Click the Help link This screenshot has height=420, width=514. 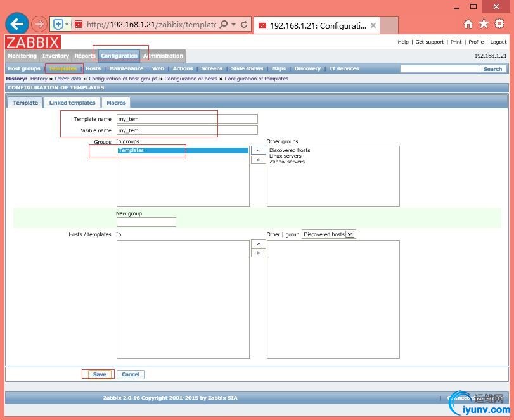pos(403,42)
